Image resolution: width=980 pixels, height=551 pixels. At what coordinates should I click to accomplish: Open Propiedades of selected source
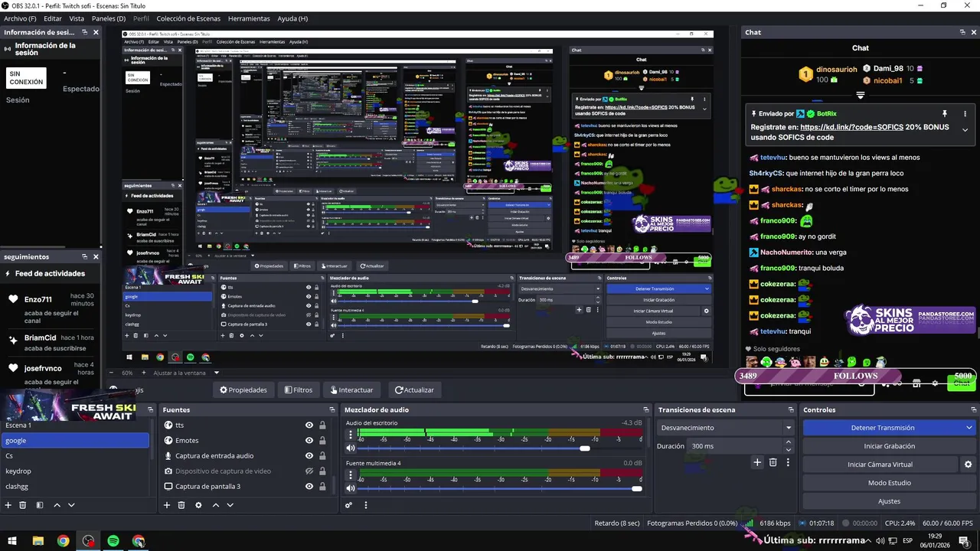tap(243, 390)
